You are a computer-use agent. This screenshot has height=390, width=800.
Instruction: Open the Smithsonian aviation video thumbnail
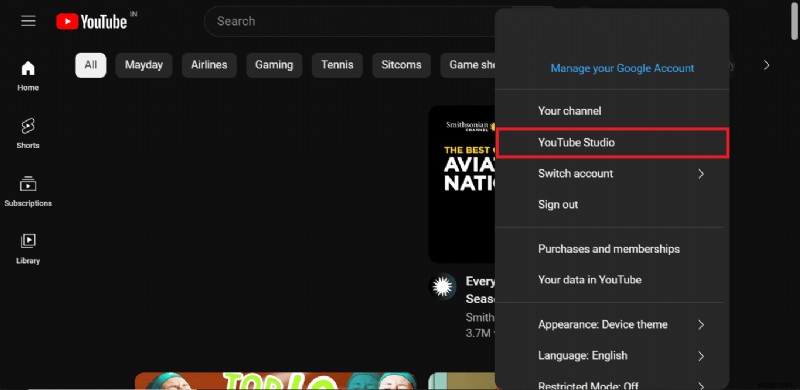(x=462, y=184)
